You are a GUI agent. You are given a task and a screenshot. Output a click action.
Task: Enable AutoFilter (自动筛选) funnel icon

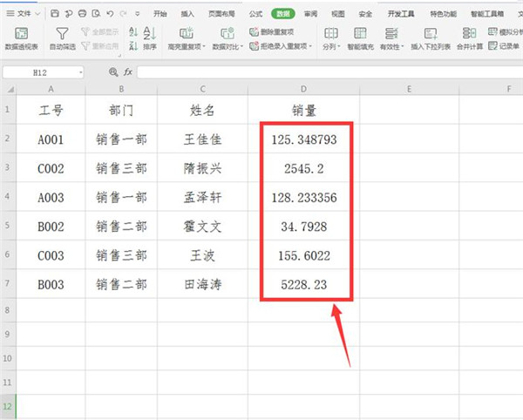click(62, 33)
